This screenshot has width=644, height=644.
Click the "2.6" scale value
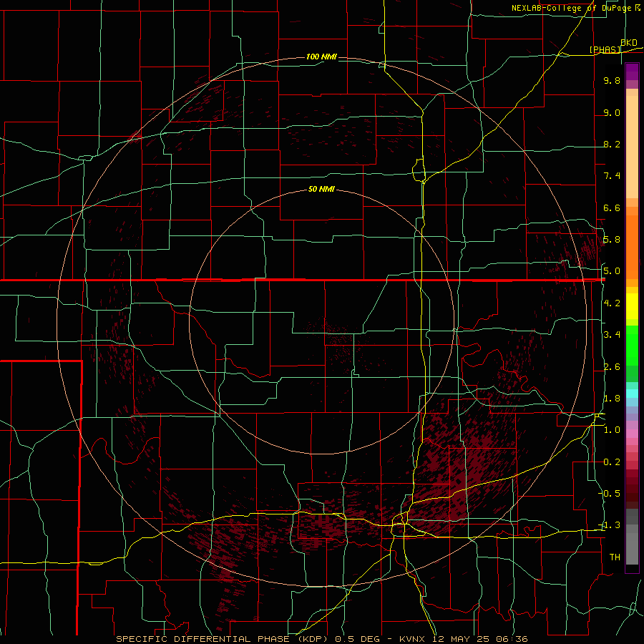(612, 367)
